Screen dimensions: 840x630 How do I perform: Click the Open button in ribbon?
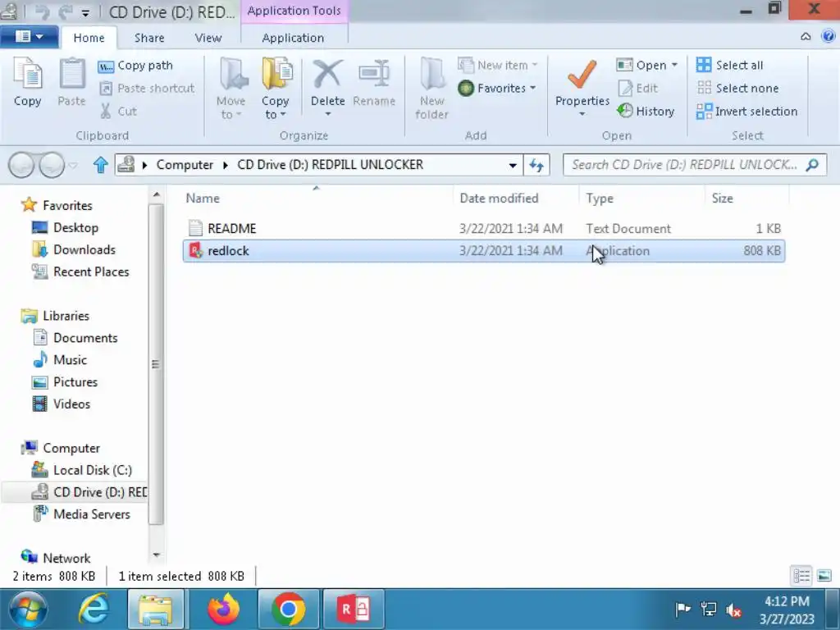(x=641, y=66)
